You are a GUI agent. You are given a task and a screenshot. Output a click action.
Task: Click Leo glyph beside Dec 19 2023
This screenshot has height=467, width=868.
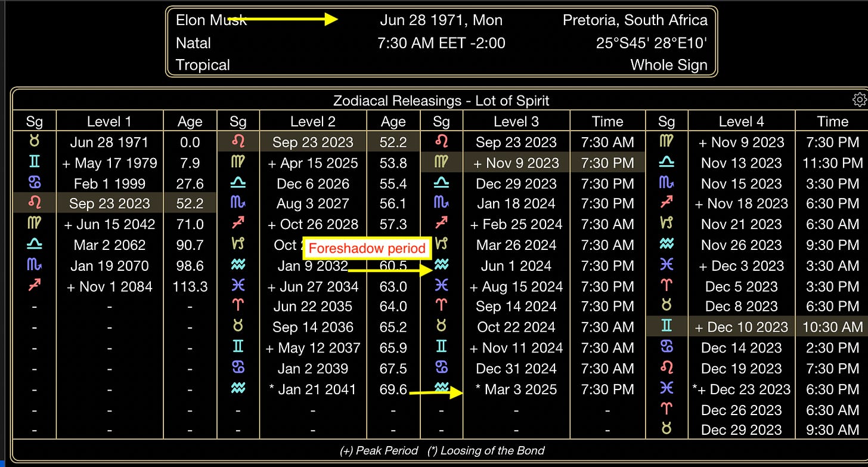(x=667, y=369)
